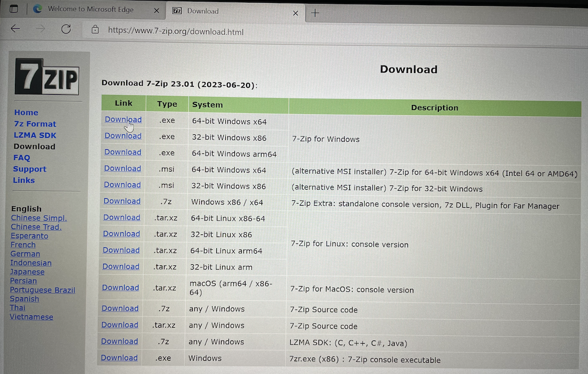Click the address bar URL field
The image size is (588, 374).
(176, 31)
